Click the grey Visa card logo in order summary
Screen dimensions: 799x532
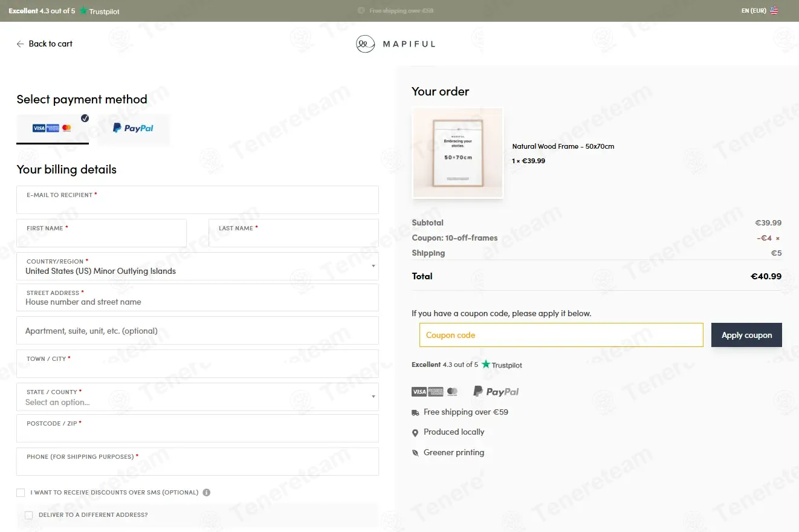(419, 392)
